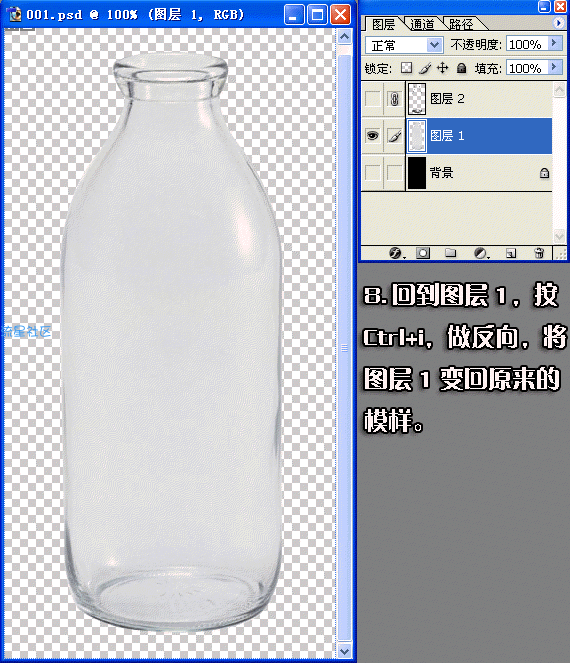Select the 图层 2 layer

479,99
